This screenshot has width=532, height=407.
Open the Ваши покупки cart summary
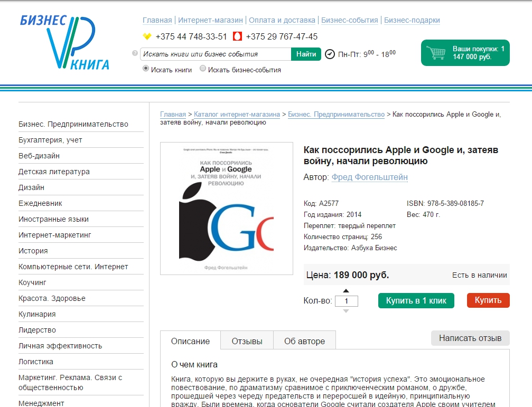coord(465,53)
